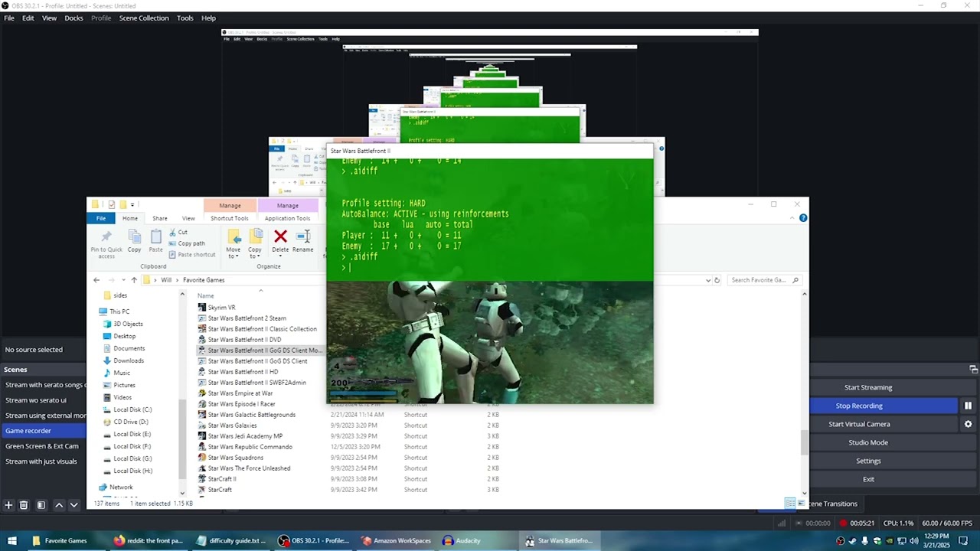Switch Explorer to details view icon
Viewport: 980px width, 551px height.
789,503
